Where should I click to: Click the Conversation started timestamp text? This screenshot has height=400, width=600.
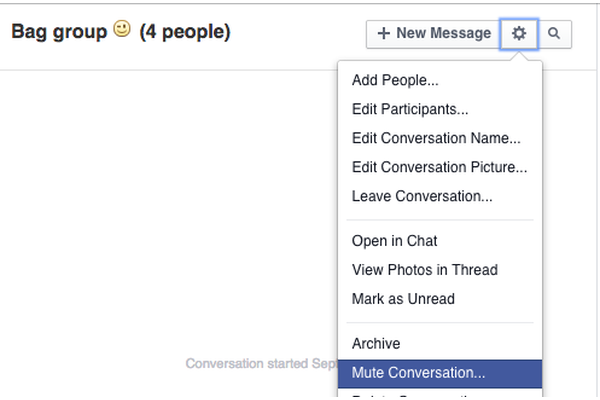[260, 364]
